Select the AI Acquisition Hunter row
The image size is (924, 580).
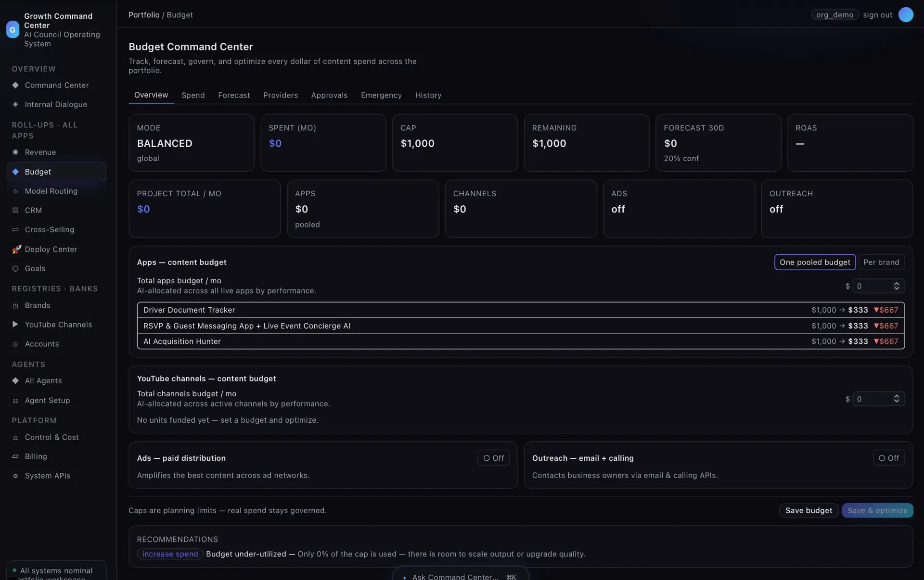tap(521, 341)
